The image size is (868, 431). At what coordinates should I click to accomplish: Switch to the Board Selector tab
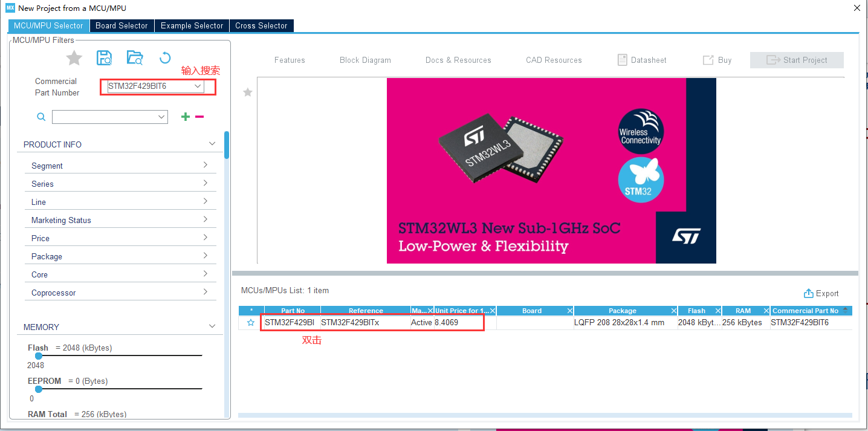(121, 25)
